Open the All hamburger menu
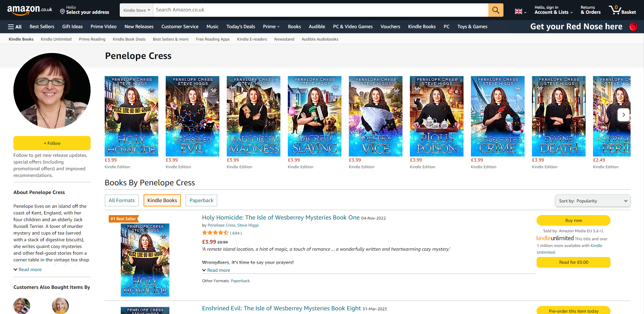The height and width of the screenshot is (314, 644). 15,27
